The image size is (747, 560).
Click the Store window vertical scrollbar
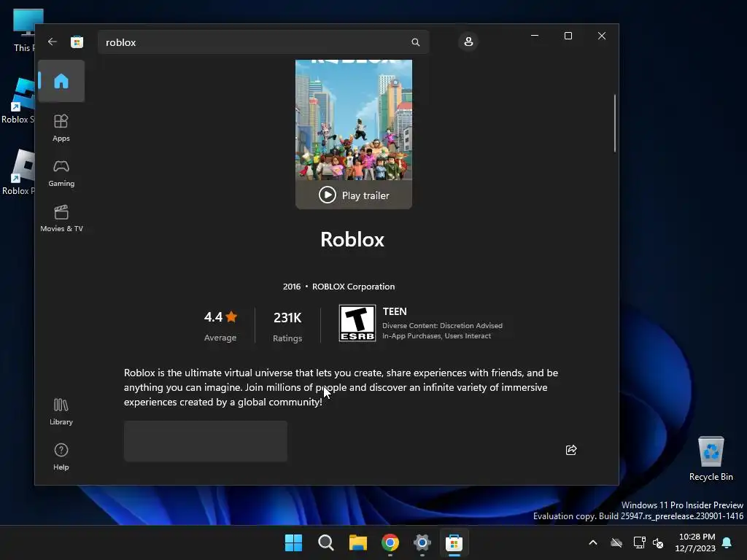615,123
